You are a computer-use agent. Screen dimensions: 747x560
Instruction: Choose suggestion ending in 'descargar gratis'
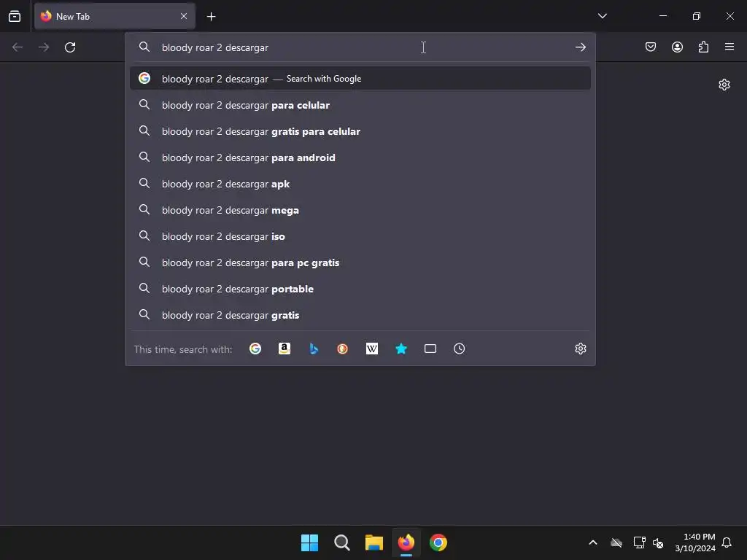[x=360, y=315]
